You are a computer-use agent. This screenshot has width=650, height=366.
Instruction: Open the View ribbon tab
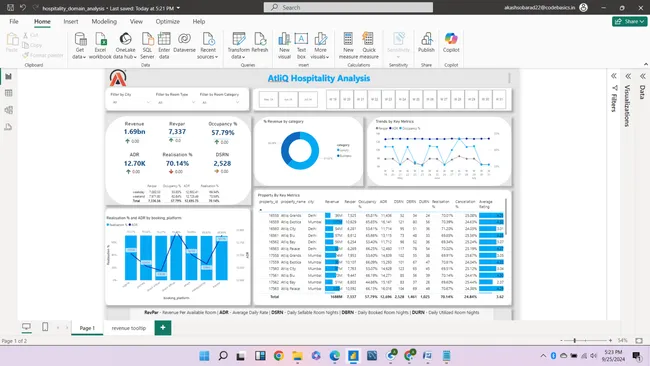[x=136, y=22]
